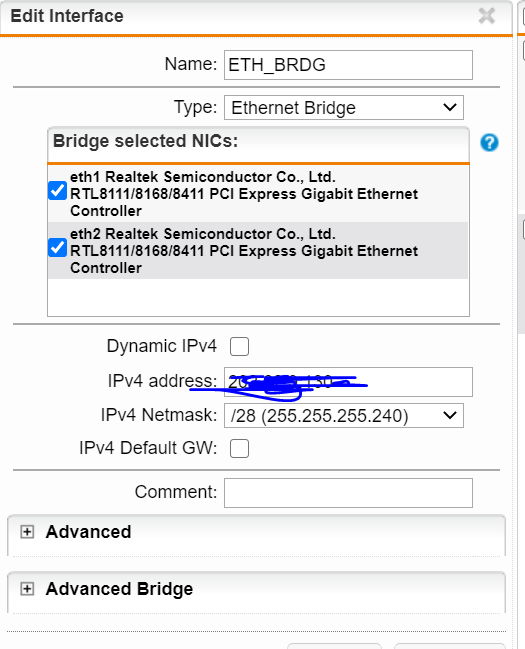Click the plus icon beside Advanced Bridge
Screen dimensions: 525x649
tap(27, 589)
